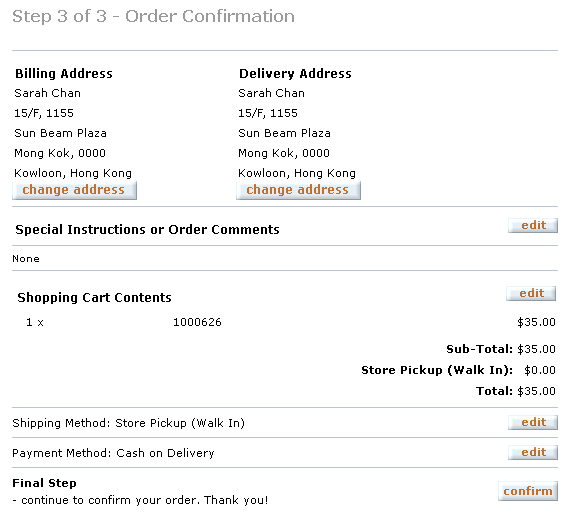Click the Billing Address heading
The width and height of the screenshot is (568, 530).
[x=64, y=74]
